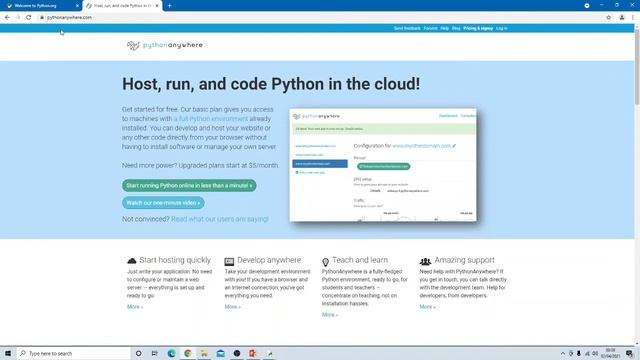Click the 'Need more power?' text line
This screenshot has height=360, width=640.
coord(200,165)
